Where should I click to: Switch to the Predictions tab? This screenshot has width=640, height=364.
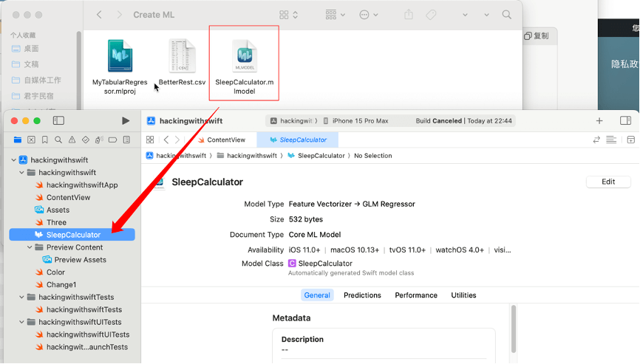coord(362,295)
